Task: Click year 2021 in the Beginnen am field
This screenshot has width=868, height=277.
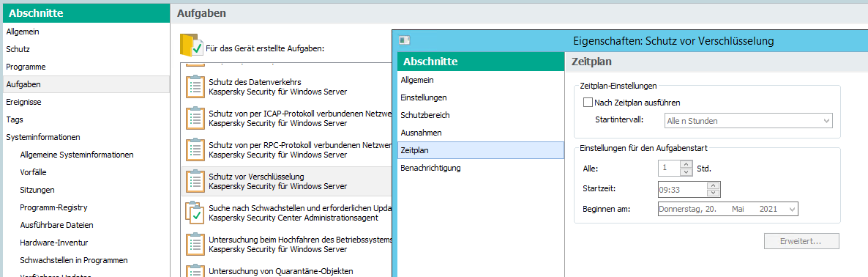Action: click(768, 210)
